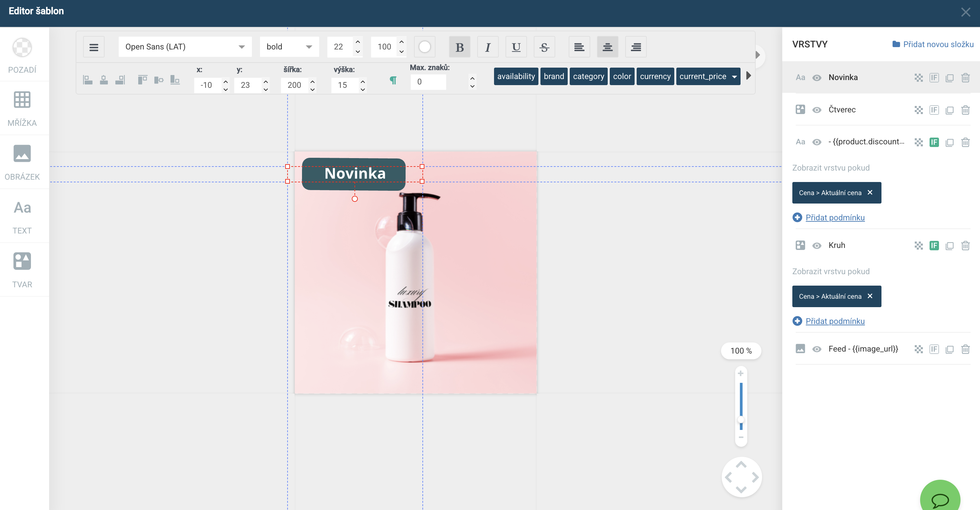Open the white text color swatch
This screenshot has width=980, height=510.
tap(424, 47)
